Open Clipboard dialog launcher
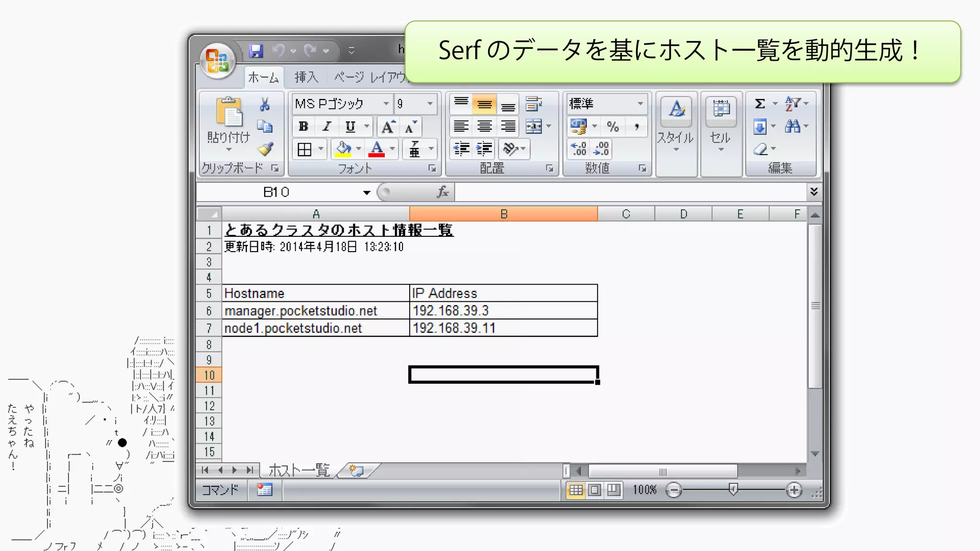980x551 pixels. pos(275,168)
